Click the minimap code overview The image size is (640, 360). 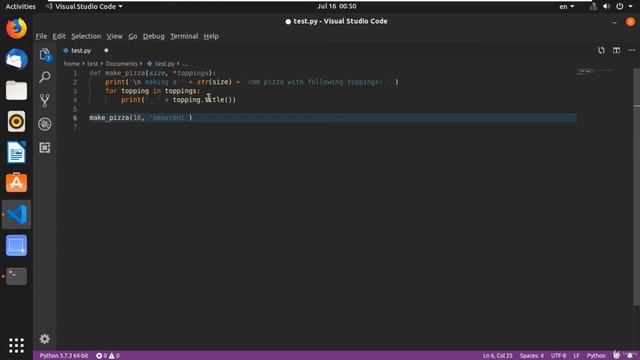594,72
